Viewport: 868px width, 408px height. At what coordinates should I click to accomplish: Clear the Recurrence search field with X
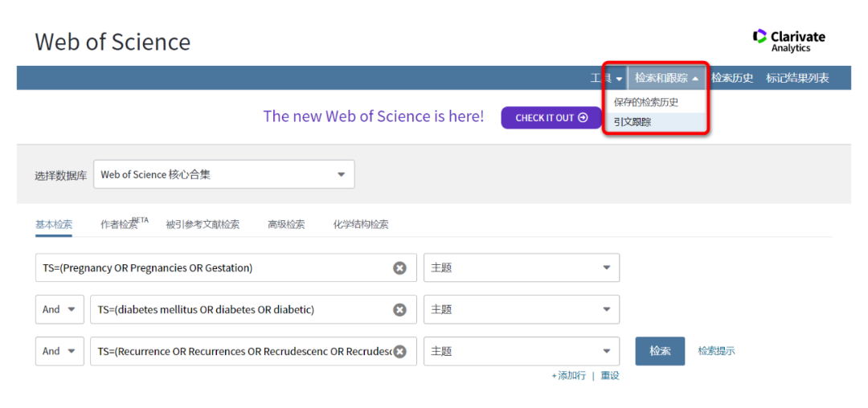coord(399,352)
